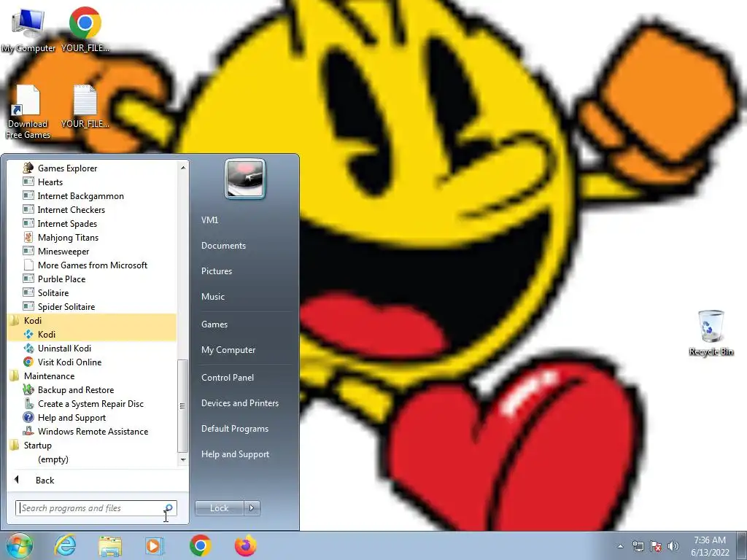Click the Show desktop strip at taskbar end
Viewport: 747px width, 560px height.
click(743, 545)
